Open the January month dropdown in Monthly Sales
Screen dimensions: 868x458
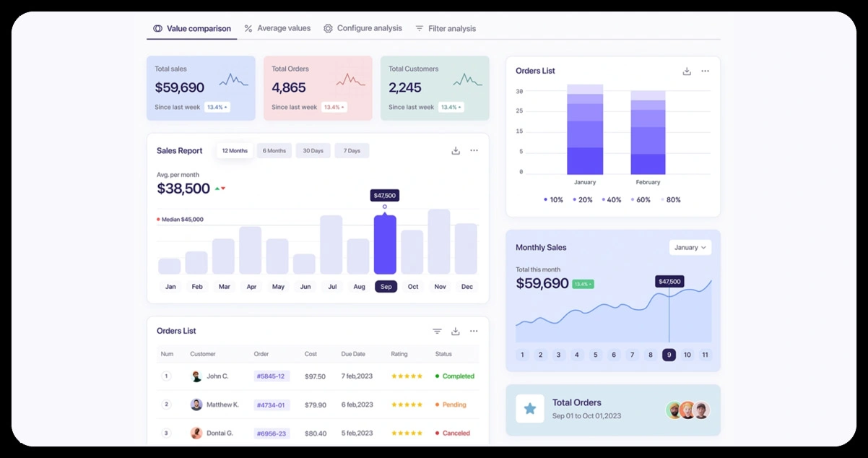coord(690,247)
